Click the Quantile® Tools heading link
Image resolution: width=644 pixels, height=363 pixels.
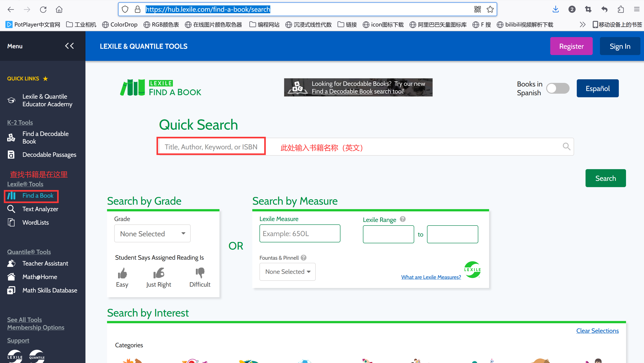[x=29, y=252]
